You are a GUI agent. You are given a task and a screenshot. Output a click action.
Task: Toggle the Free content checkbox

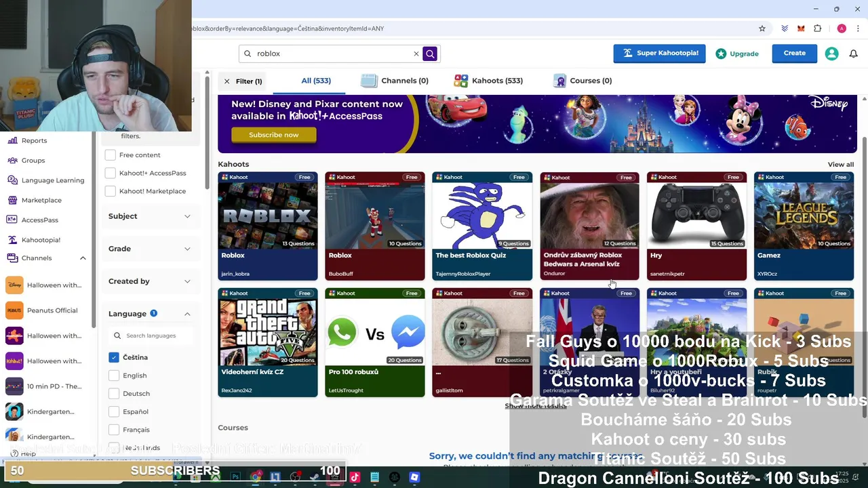click(111, 155)
